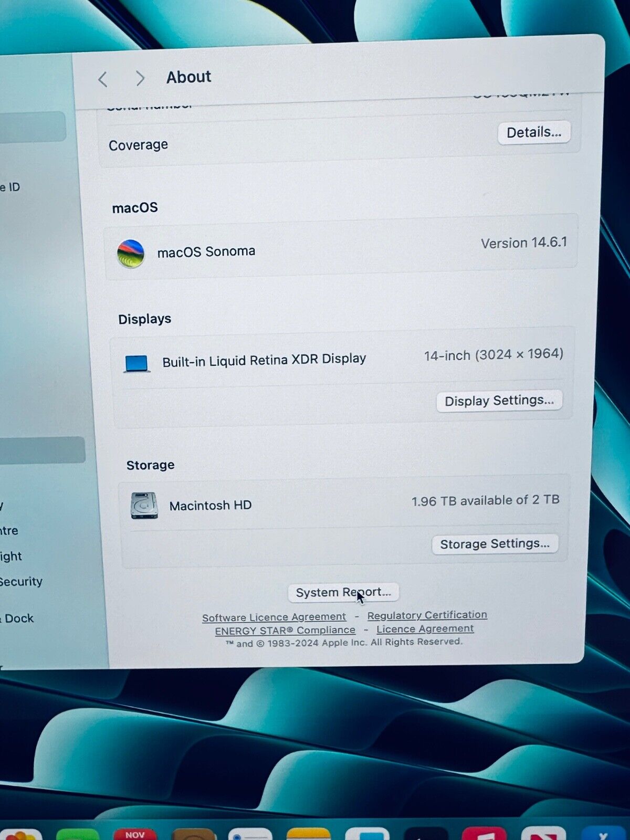Open Storage Settings
The width and height of the screenshot is (630, 840).
(495, 544)
